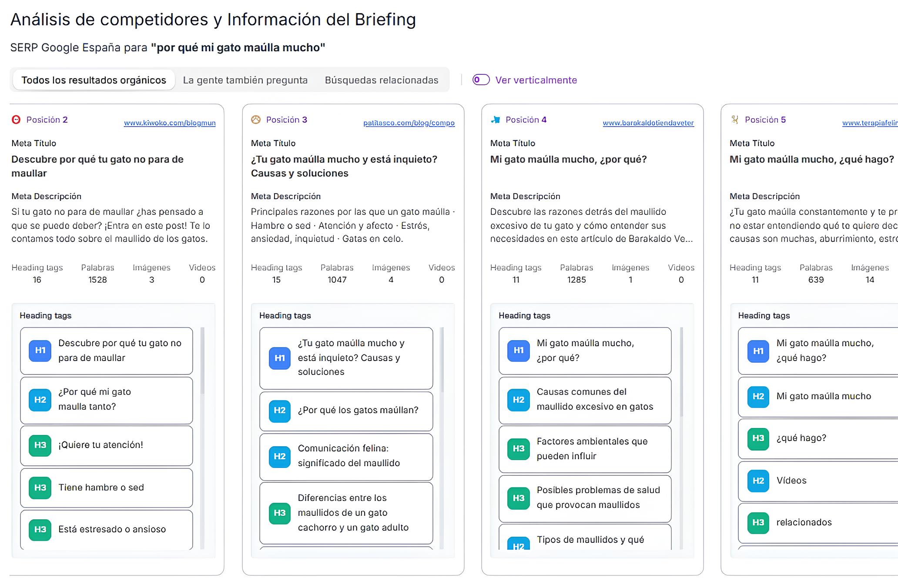Click 'Comunicación felina: significado del maullido' heading

coord(346,456)
